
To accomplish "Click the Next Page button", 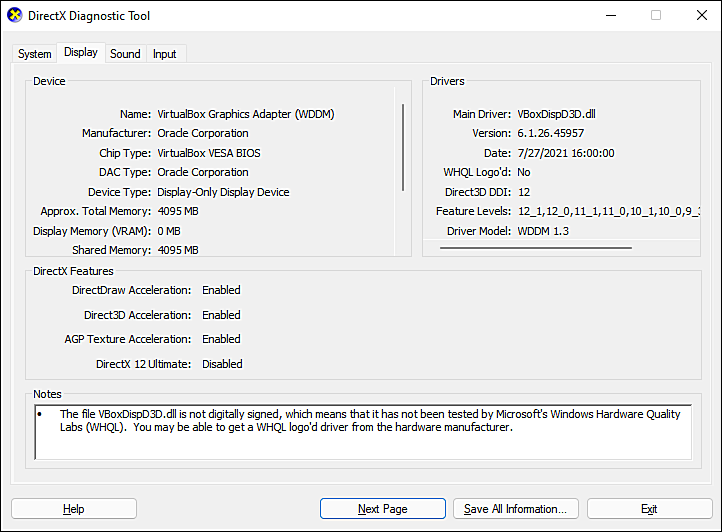I will (382, 509).
